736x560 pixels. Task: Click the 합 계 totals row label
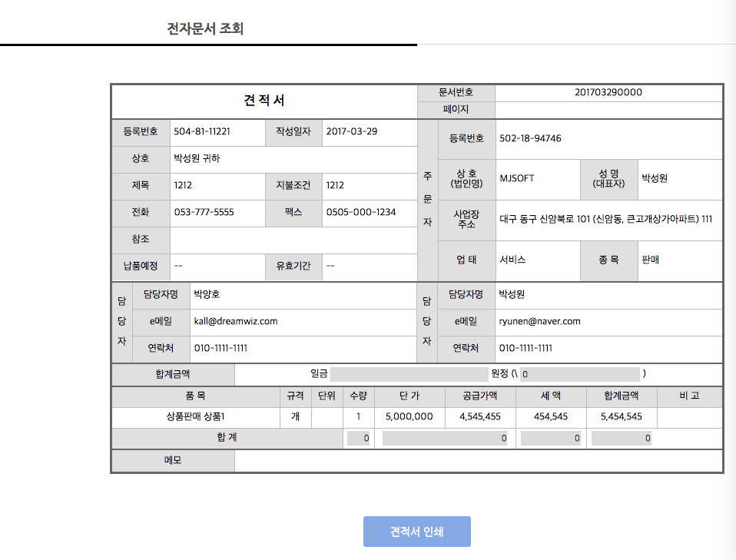point(227,438)
